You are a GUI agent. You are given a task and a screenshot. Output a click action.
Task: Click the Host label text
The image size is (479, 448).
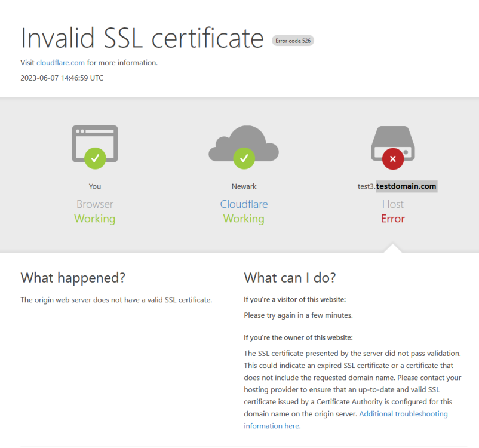click(393, 204)
